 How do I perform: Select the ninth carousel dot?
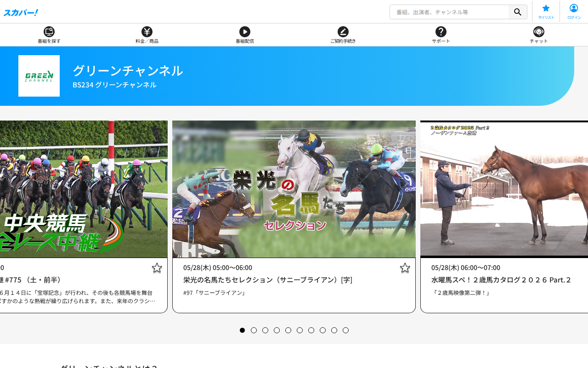coord(334,330)
